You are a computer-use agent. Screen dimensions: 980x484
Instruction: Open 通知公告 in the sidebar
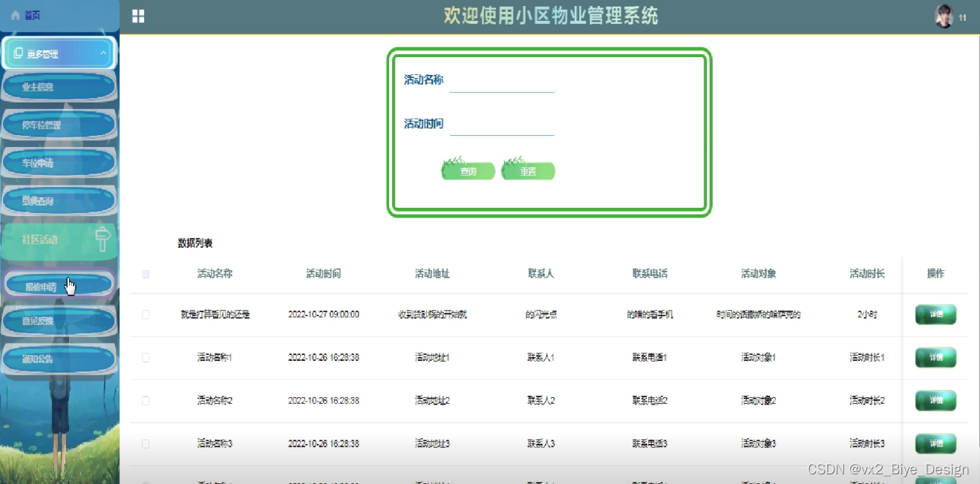59,359
